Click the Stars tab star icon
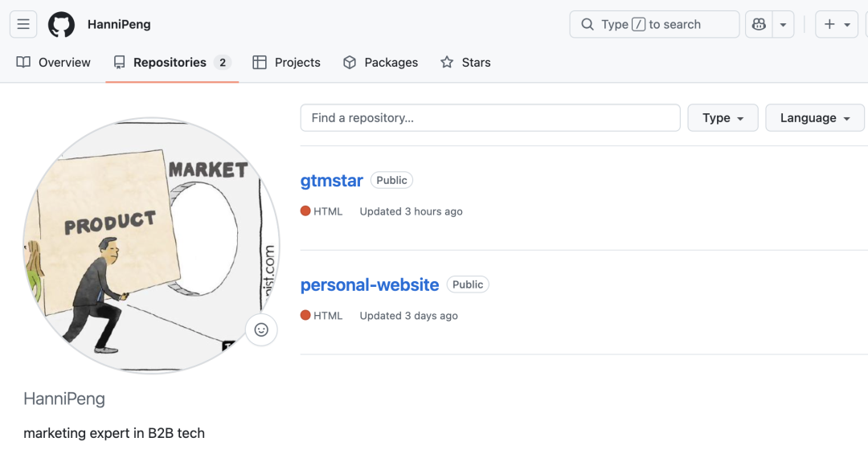 point(447,63)
